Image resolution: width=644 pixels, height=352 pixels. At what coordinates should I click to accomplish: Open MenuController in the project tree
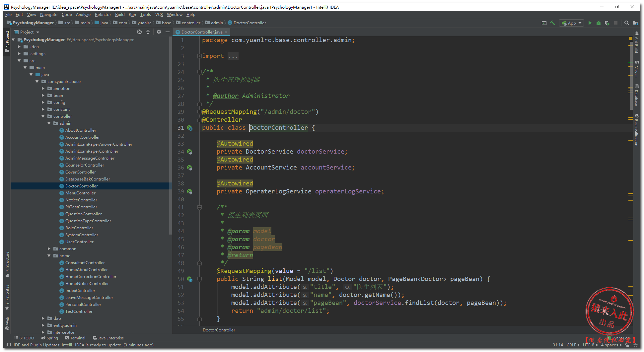pos(80,193)
